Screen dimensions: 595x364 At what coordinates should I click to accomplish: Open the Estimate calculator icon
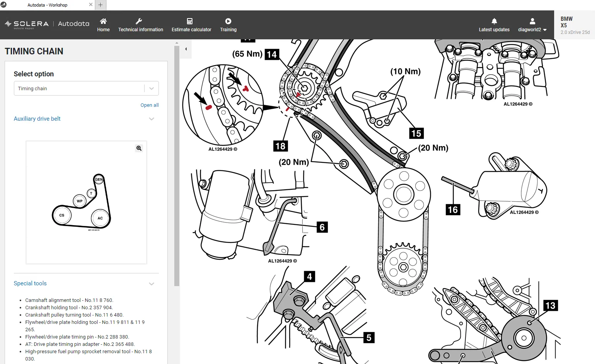(190, 21)
